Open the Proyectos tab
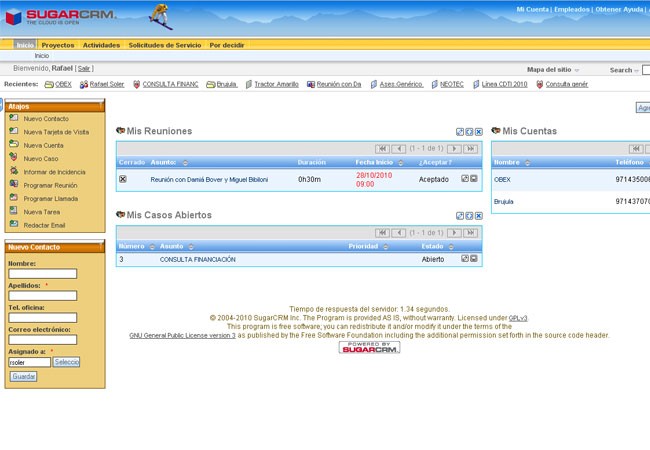 [x=58, y=45]
